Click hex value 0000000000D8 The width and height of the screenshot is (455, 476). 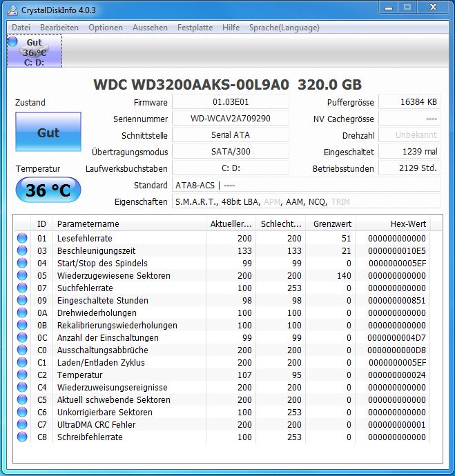click(396, 350)
